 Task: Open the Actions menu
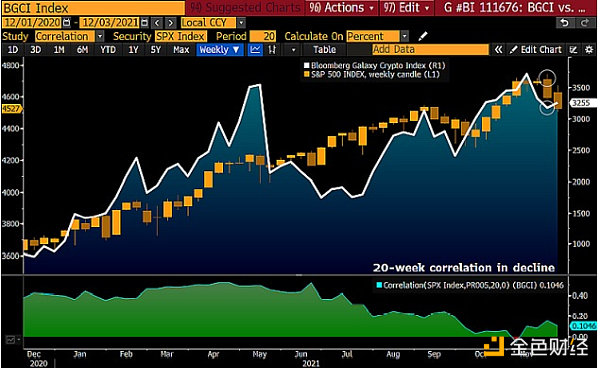point(341,8)
